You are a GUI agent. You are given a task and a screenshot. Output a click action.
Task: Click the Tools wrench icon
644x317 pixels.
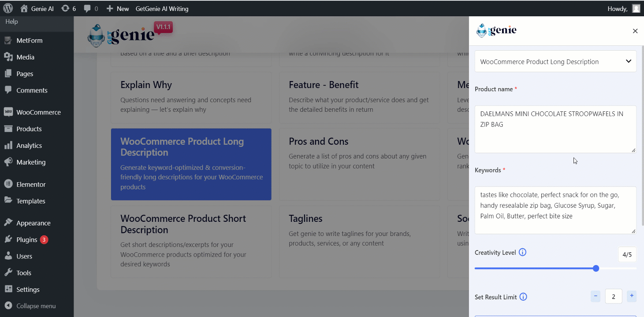[x=8, y=273]
